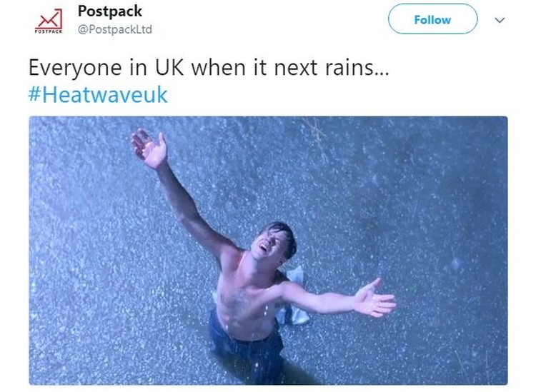Screen dimensions: 536x392
Task: Open the rain scene photo thumbnail
Action: tap(268, 251)
